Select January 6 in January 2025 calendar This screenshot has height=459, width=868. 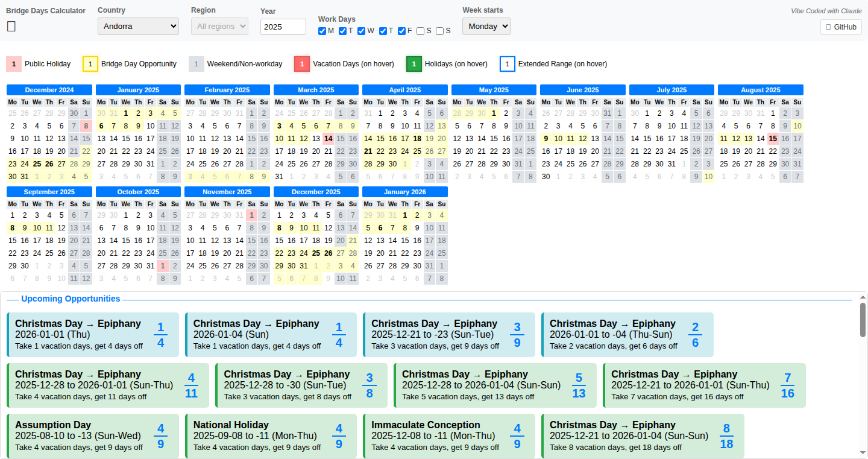101,125
